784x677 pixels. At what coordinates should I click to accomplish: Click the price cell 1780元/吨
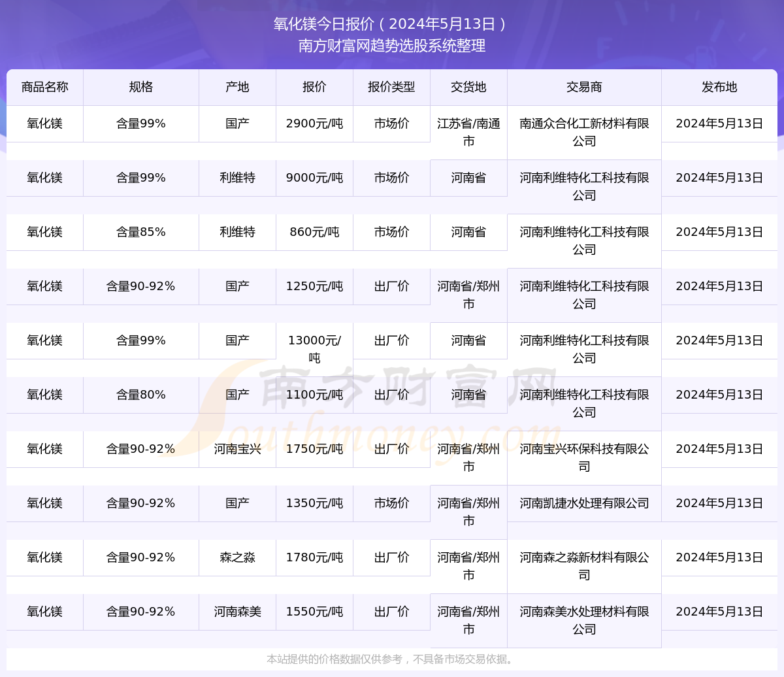point(314,557)
